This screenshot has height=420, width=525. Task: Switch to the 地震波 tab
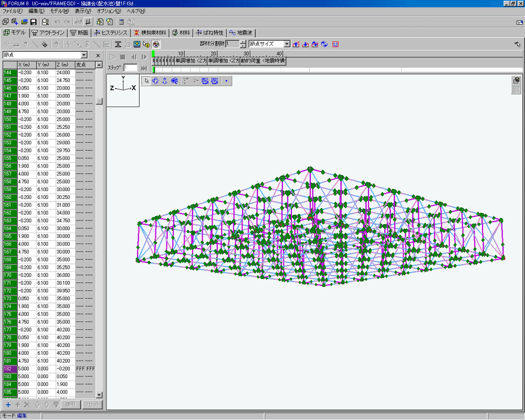pos(240,33)
